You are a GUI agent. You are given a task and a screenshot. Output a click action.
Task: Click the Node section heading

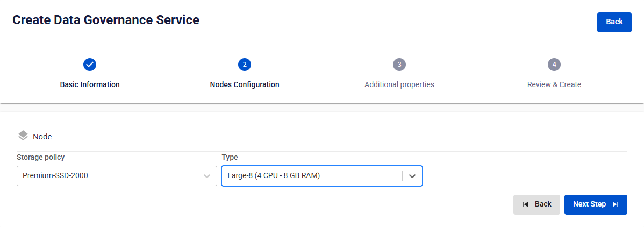click(42, 137)
